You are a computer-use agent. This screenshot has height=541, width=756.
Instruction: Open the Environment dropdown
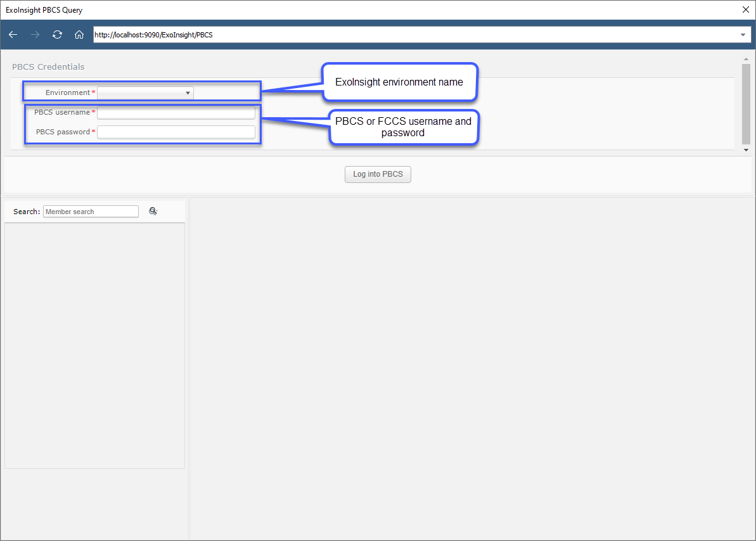click(x=145, y=92)
